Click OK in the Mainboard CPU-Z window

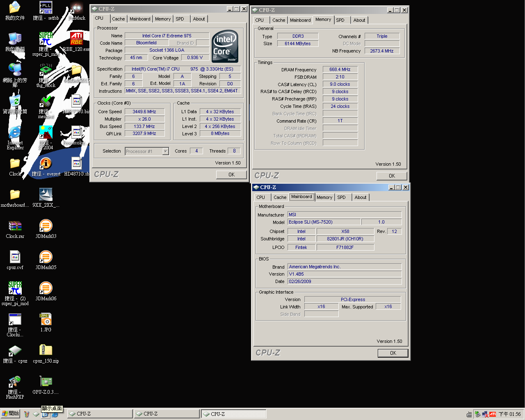393,353
